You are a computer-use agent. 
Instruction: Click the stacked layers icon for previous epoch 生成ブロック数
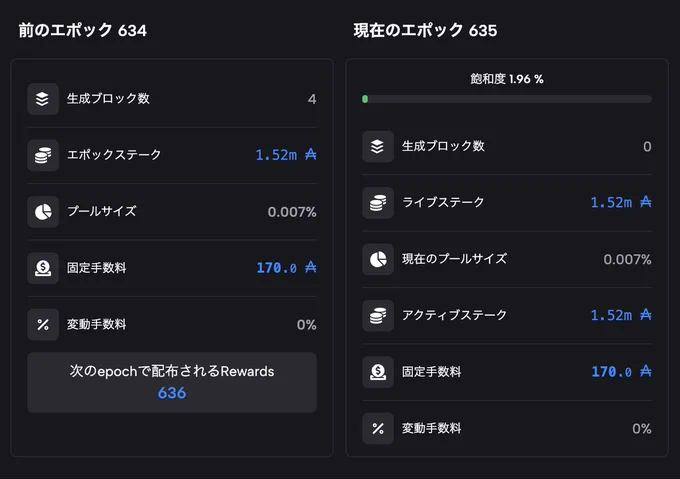point(42,99)
